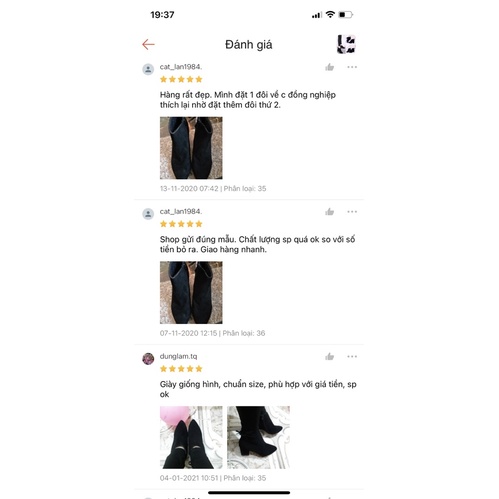Go back using the red arrow
The height and width of the screenshot is (499, 499).
[x=148, y=44]
